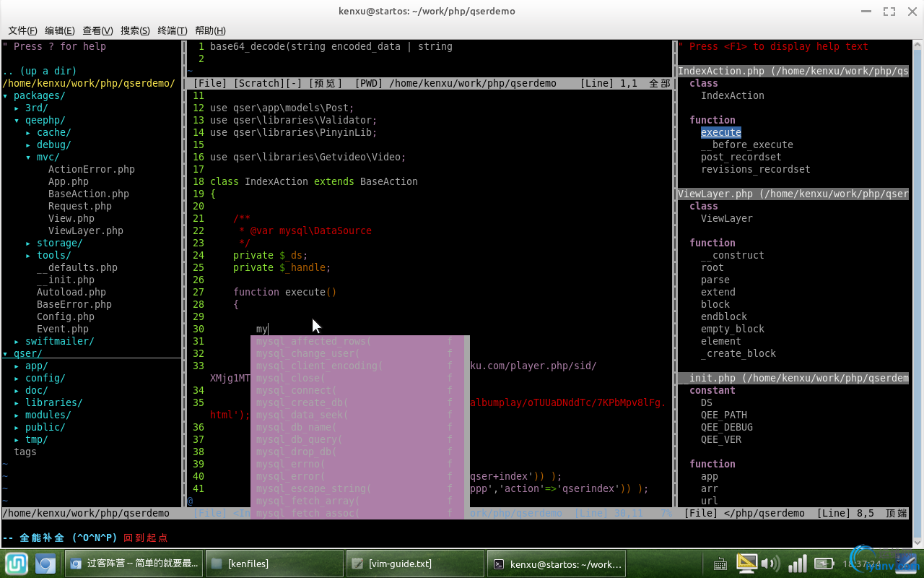Viewport: 924px width, 578px height.
Task: Open the network signal tray icon
Action: (797, 564)
